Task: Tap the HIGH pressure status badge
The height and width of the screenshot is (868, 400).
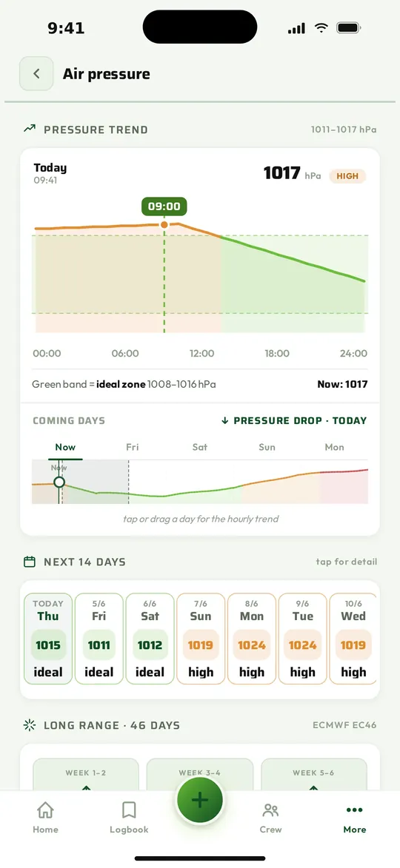Action: pyautogui.click(x=347, y=176)
